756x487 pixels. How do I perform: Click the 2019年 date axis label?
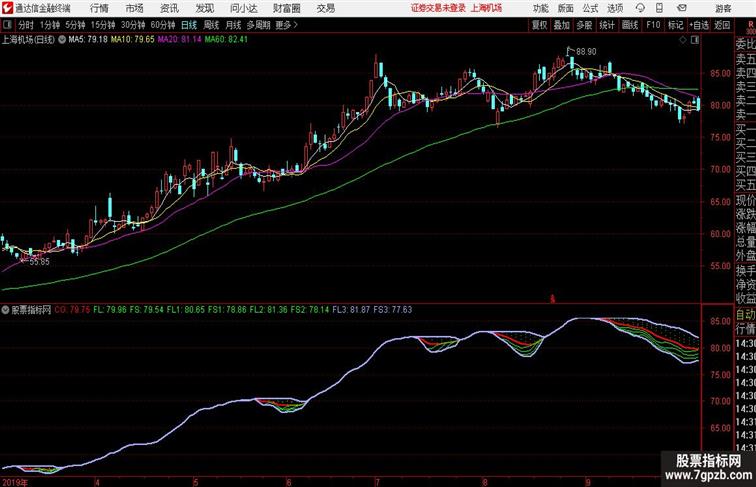point(15,482)
